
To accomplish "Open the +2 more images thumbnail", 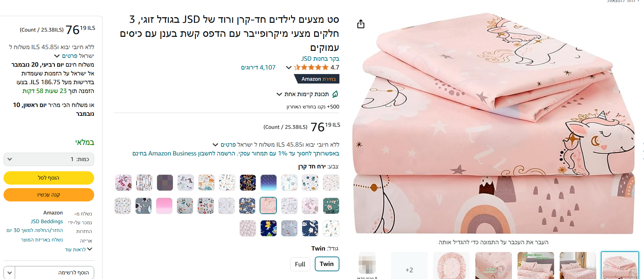I will (409, 266).
